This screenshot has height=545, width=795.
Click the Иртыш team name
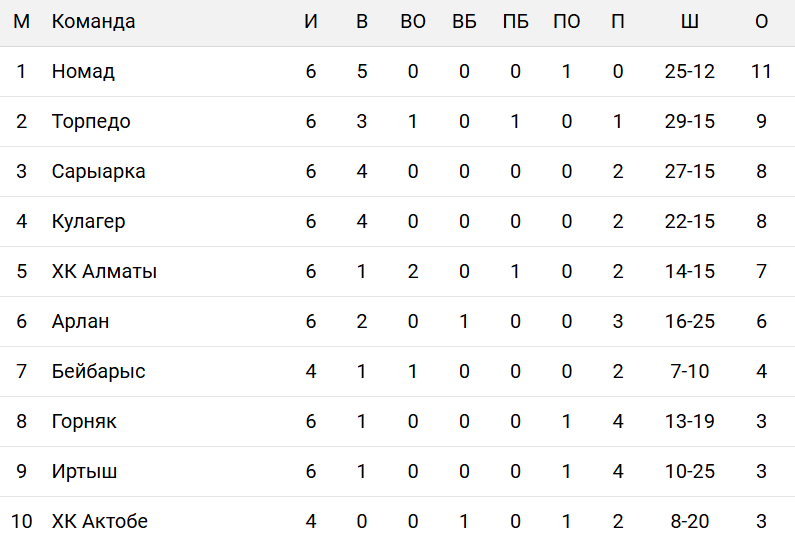point(84,472)
